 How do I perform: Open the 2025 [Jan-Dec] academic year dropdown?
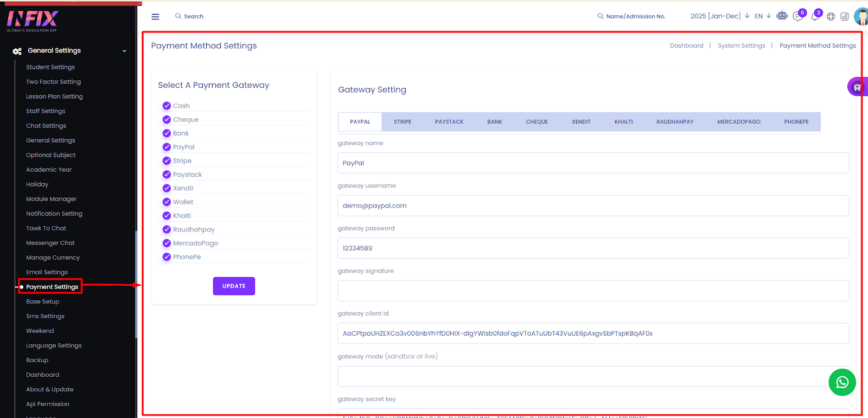720,16
